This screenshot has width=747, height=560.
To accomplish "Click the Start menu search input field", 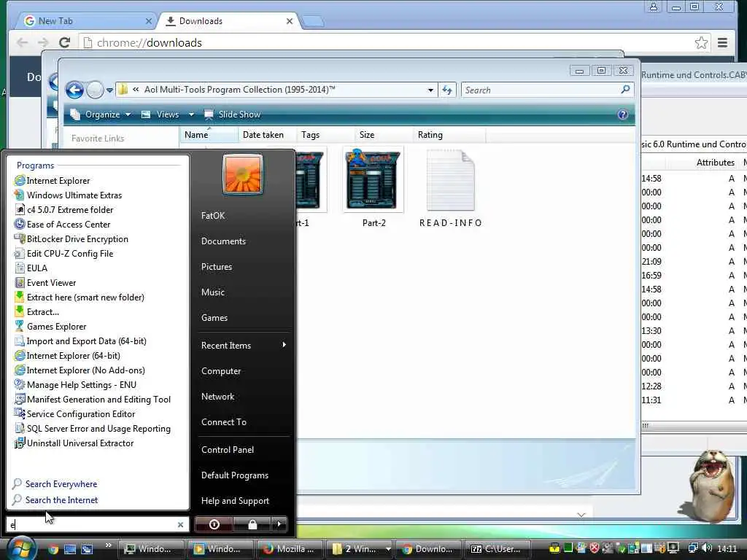I will click(x=93, y=524).
